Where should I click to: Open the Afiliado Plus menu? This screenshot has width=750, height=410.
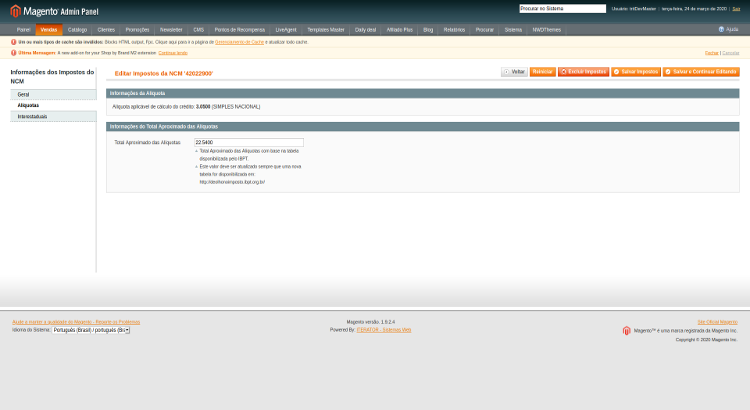click(399, 30)
